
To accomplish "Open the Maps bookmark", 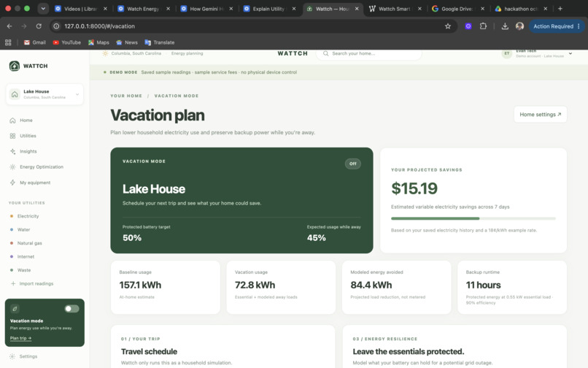I will point(98,42).
